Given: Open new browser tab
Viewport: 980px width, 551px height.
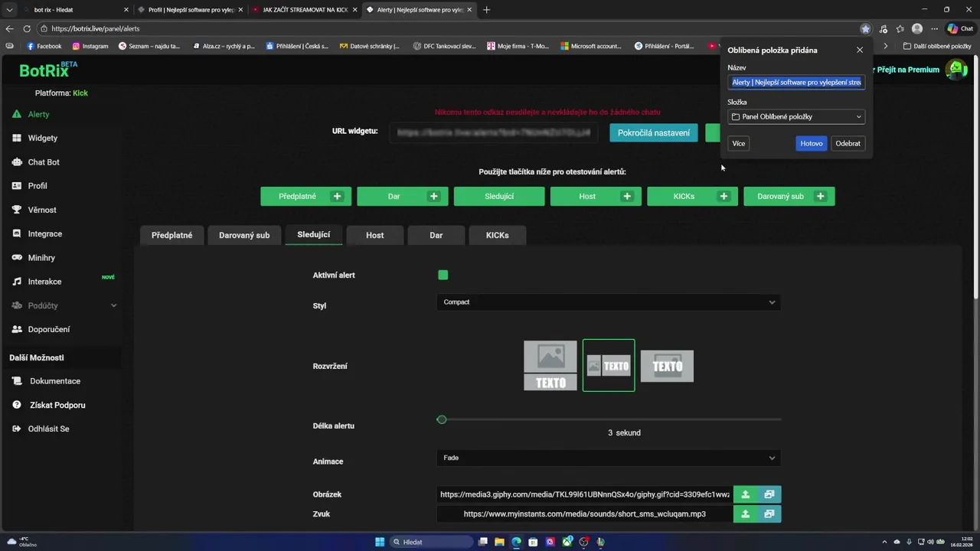Looking at the screenshot, I should pos(486,10).
